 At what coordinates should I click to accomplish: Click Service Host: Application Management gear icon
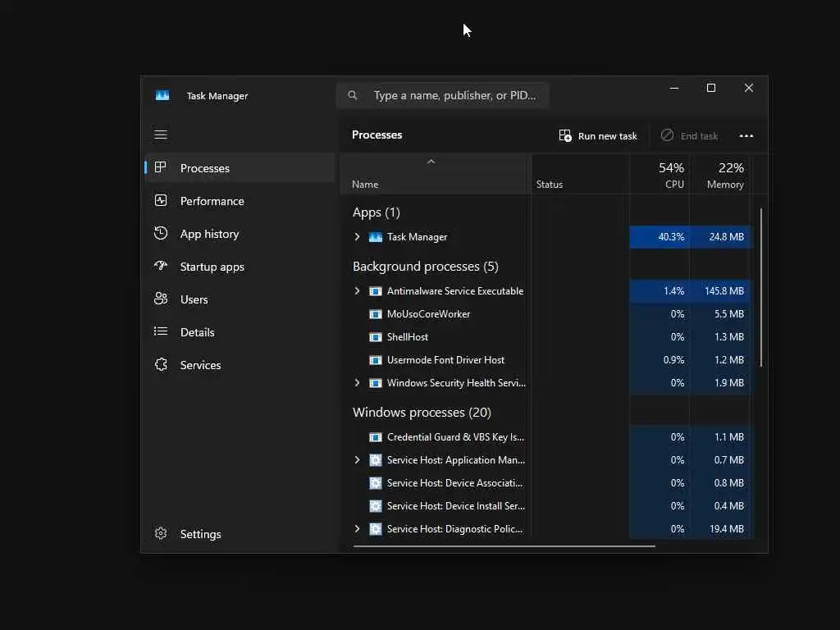point(376,460)
